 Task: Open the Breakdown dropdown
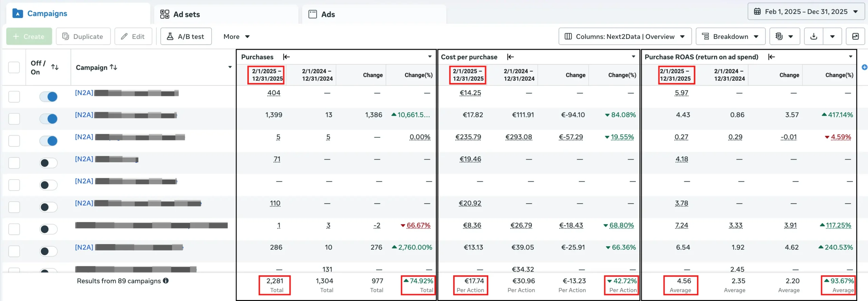coord(730,37)
